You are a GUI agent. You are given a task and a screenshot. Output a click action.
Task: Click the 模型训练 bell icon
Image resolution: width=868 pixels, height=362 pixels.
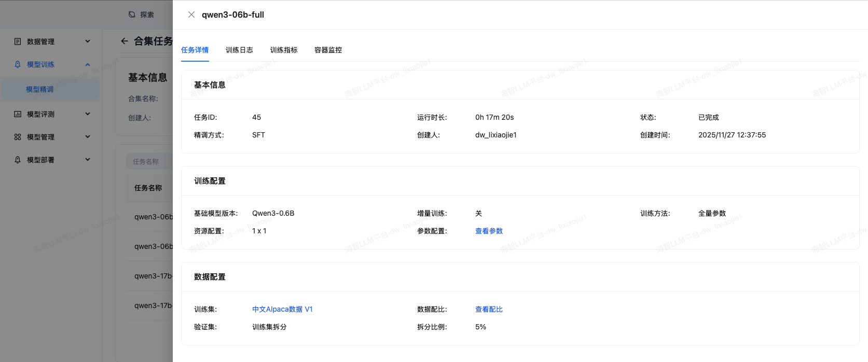pyautogui.click(x=18, y=64)
